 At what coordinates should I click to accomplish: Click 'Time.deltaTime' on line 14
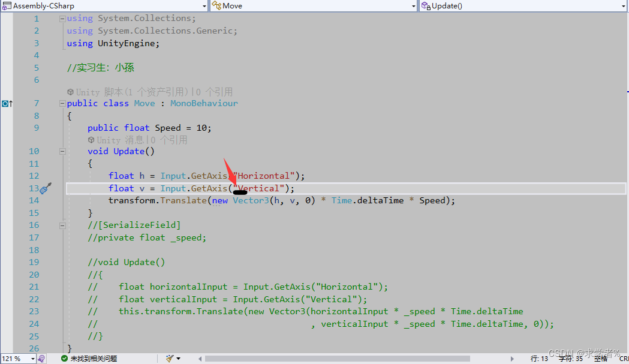(x=368, y=200)
